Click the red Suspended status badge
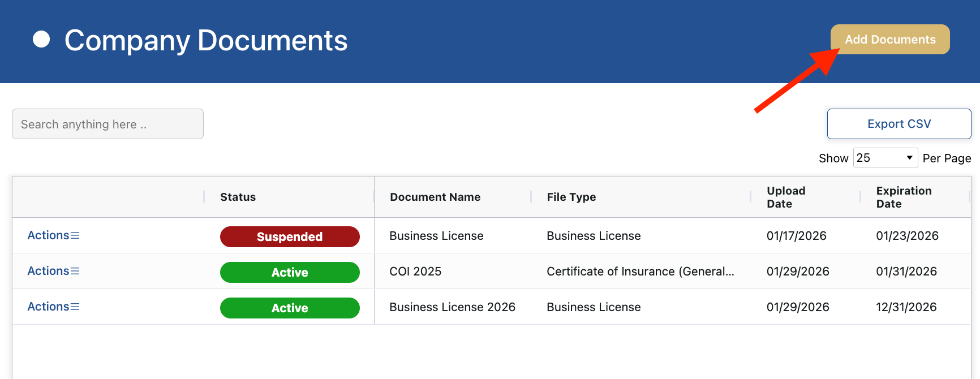Viewport: 980px width, 379px height. [290, 236]
